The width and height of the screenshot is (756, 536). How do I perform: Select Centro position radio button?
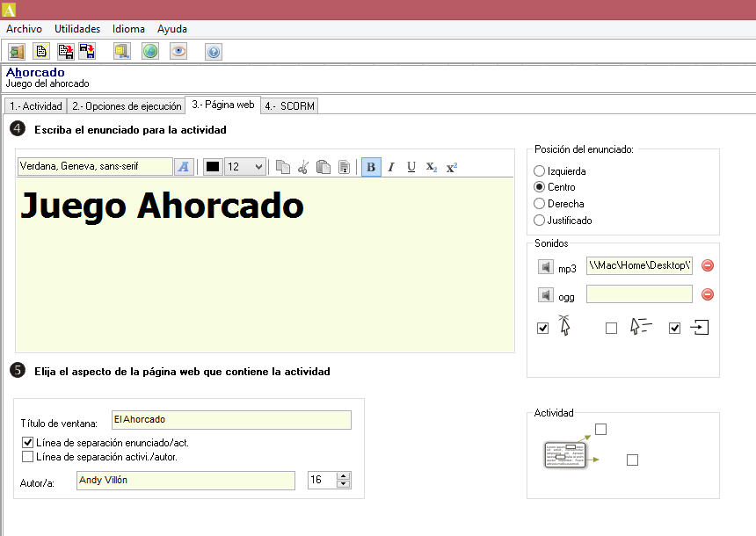pyautogui.click(x=539, y=186)
